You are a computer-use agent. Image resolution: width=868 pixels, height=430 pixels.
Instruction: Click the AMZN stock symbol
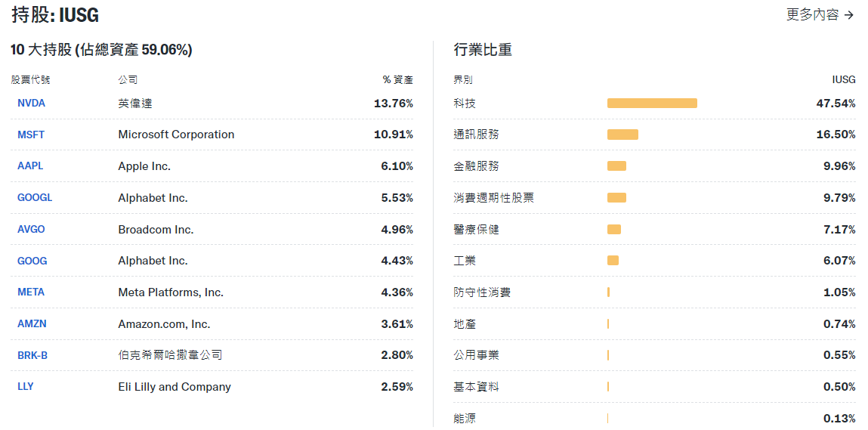pos(32,324)
